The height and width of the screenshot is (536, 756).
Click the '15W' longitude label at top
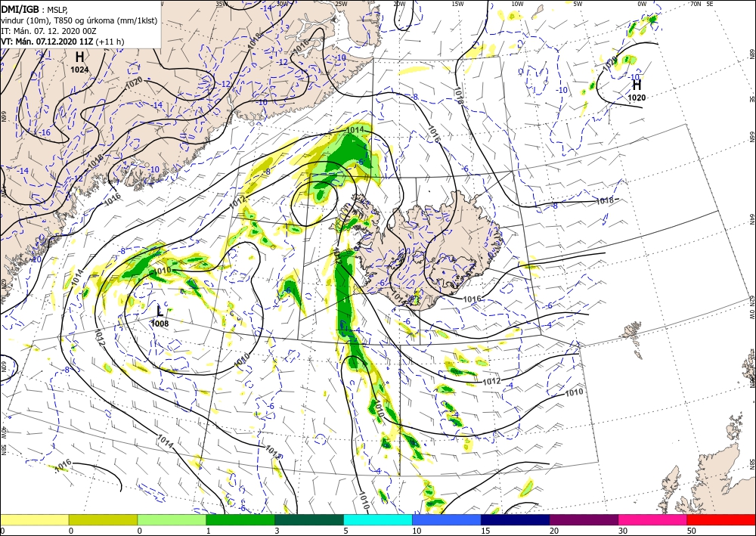[458, 4]
